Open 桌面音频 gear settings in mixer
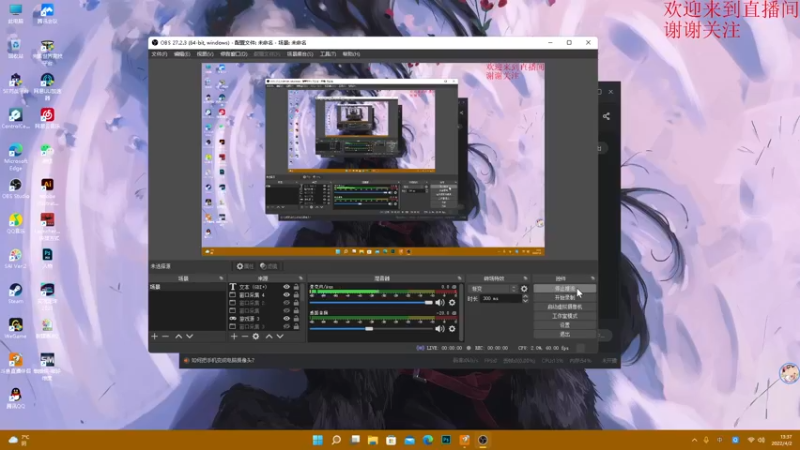Viewport: 800px width, 450px height. (452, 328)
